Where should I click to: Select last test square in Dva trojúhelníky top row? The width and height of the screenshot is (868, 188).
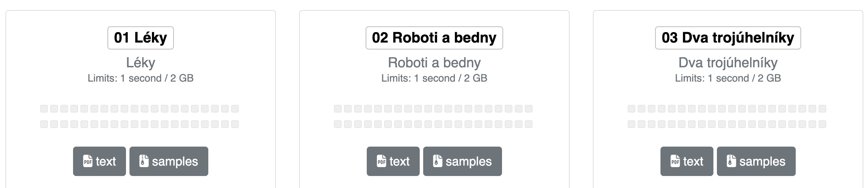coord(822,109)
